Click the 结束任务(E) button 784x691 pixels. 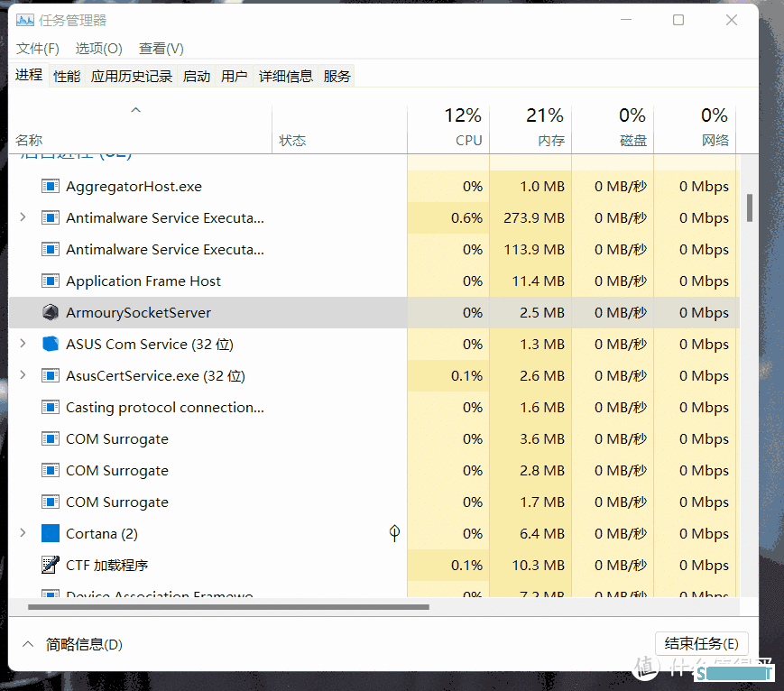(702, 643)
